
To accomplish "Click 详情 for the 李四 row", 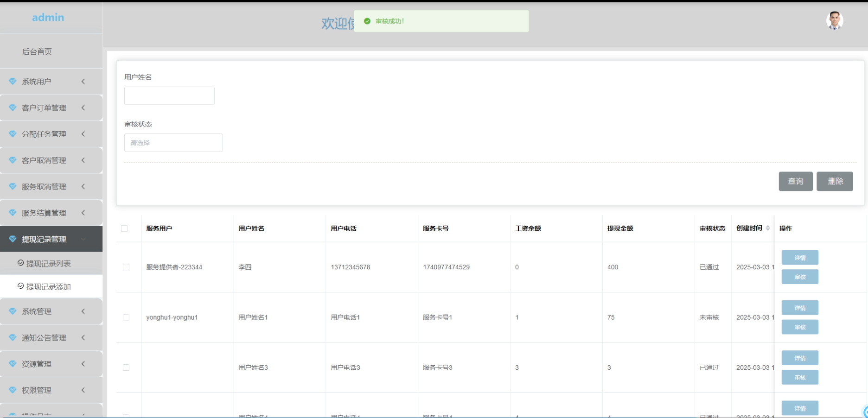I will coord(800,258).
